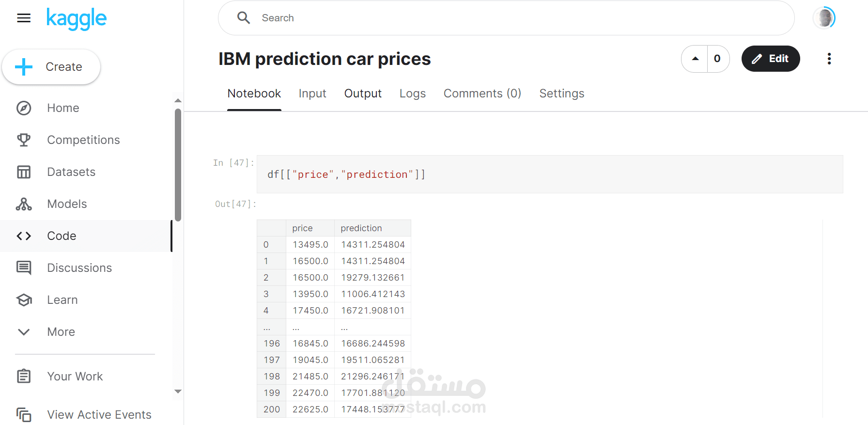Open the Create button
Screen dimensions: 868x425
click(x=51, y=66)
